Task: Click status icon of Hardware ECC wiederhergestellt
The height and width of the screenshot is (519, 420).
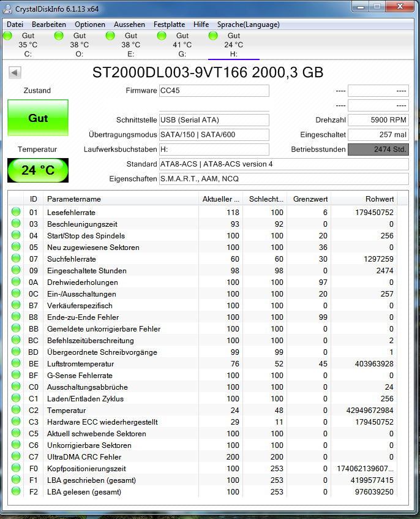Action: (16, 422)
